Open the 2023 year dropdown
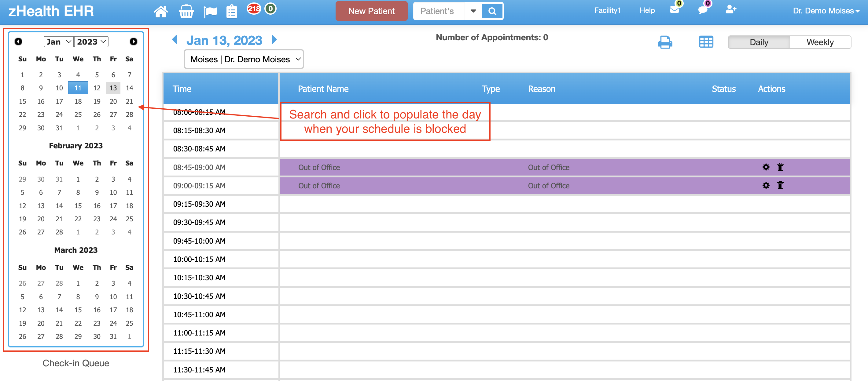Image resolution: width=868 pixels, height=381 pixels. [x=91, y=42]
